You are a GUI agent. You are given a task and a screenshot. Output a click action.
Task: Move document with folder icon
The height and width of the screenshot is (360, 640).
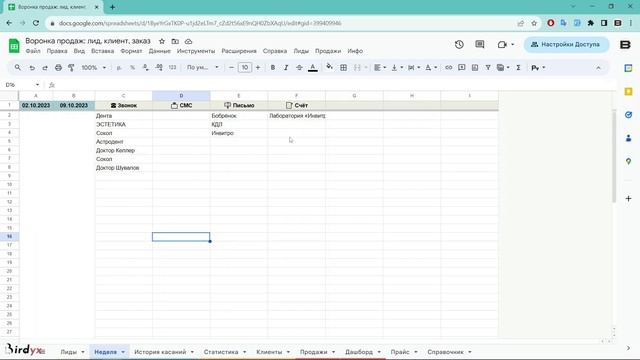(x=175, y=41)
